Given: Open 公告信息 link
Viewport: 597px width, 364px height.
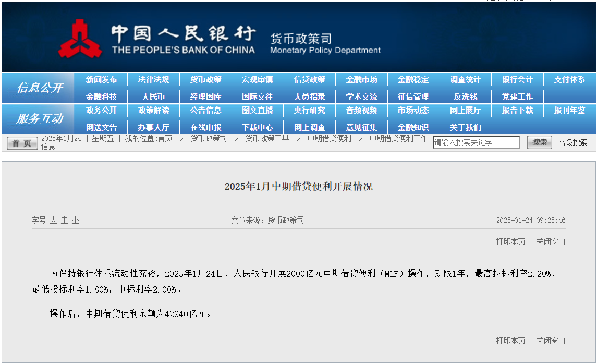Looking at the screenshot, I should tap(205, 111).
